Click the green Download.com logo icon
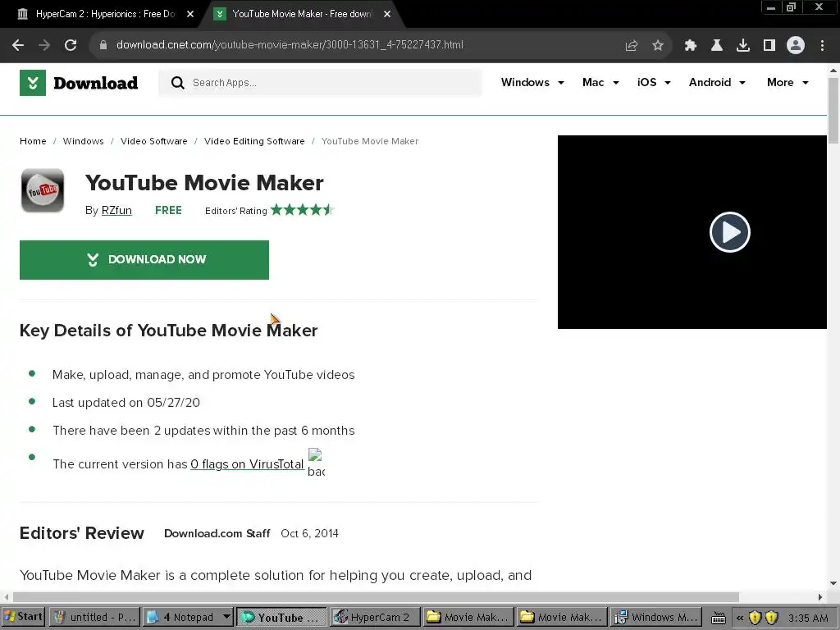 (33, 83)
